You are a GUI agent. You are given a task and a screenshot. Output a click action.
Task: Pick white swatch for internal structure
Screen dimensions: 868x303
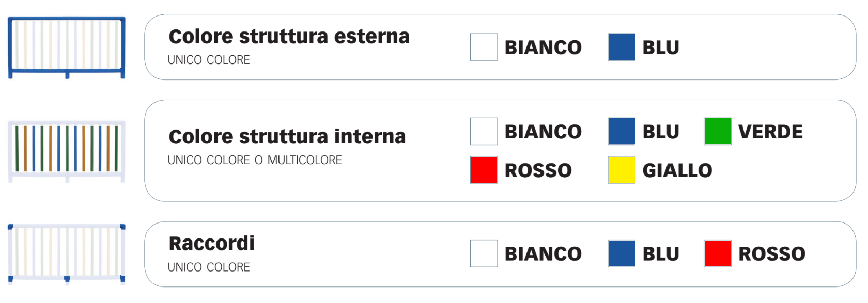[484, 131]
